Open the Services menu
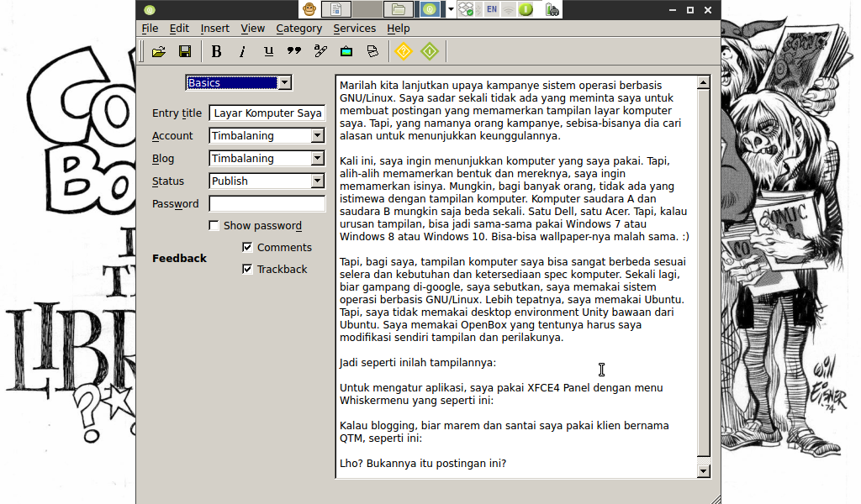This screenshot has height=504, width=861. pos(354,29)
